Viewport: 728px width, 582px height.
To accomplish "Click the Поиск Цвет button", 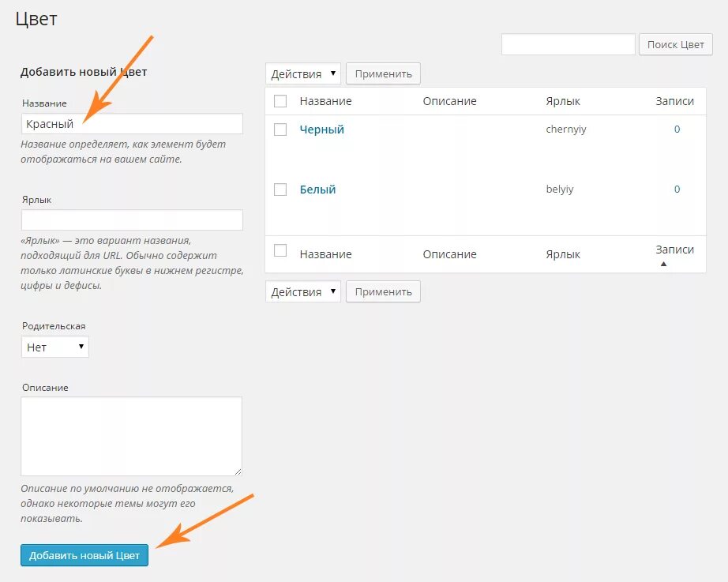I will click(x=676, y=44).
